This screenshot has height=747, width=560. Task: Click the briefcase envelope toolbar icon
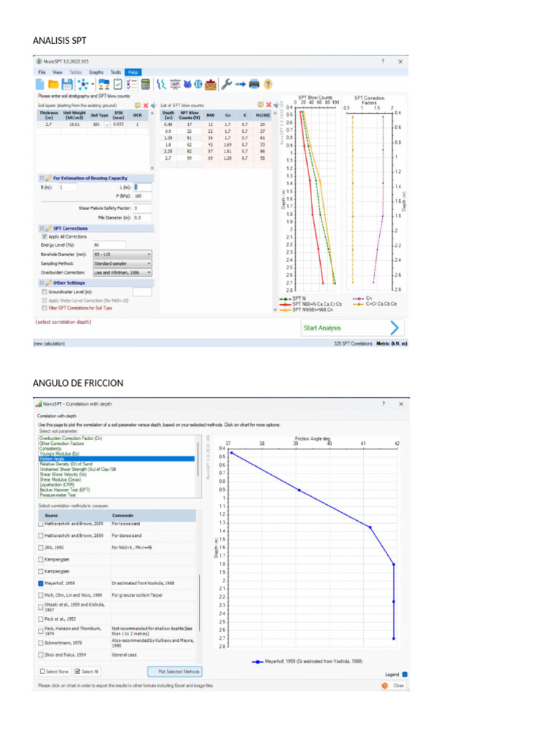point(211,85)
